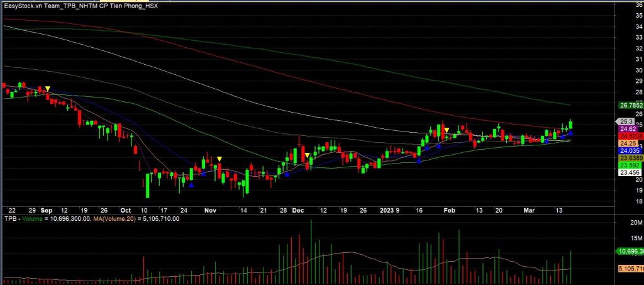The height and width of the screenshot is (285, 644).
Task: Click the latest green volume bar in March
Action: [570, 268]
